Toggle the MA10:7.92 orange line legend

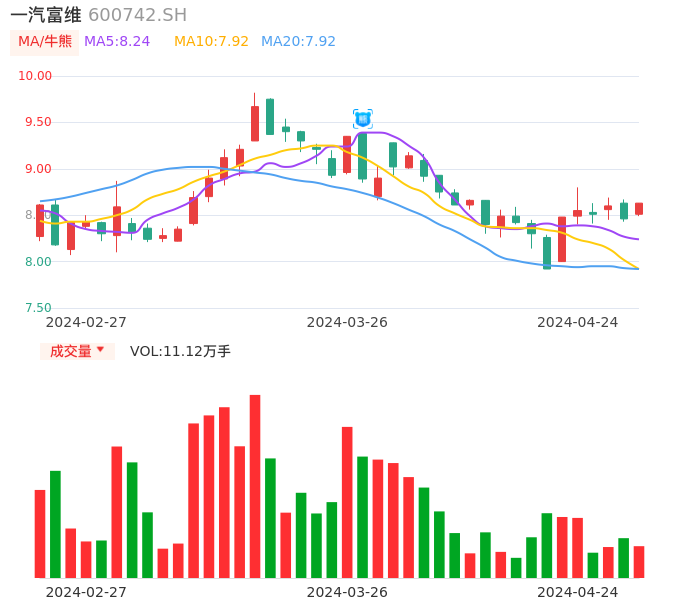[211, 42]
